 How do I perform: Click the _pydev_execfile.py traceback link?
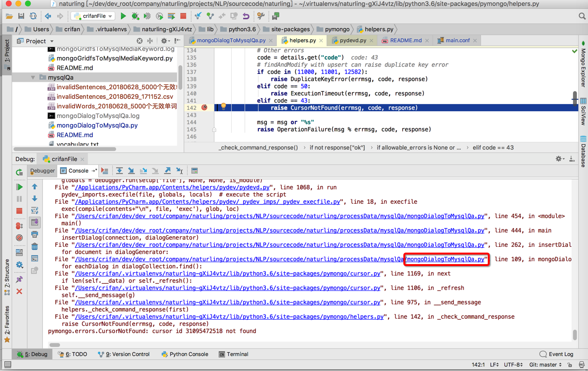(x=208, y=202)
